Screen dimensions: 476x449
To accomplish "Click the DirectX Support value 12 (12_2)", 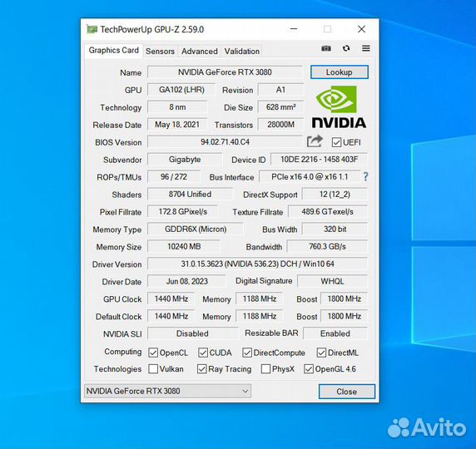I will coord(335,195).
